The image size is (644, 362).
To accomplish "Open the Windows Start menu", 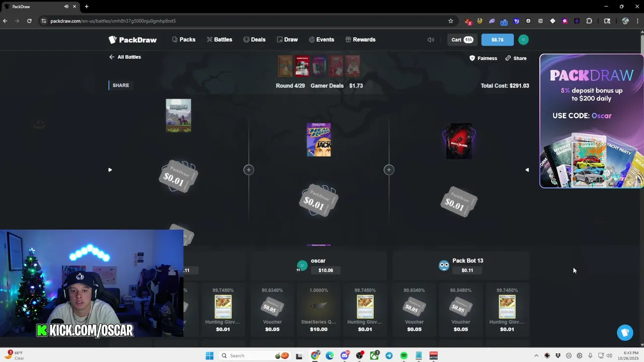I will point(209,356).
